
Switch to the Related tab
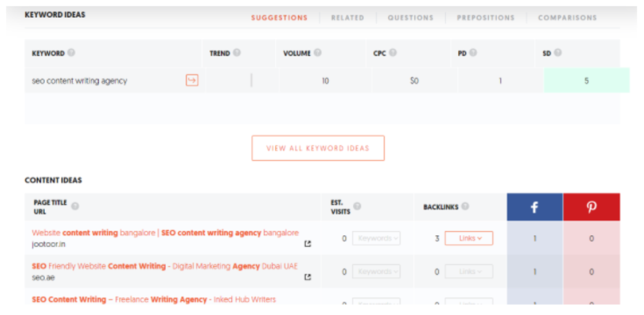pyautogui.click(x=347, y=18)
